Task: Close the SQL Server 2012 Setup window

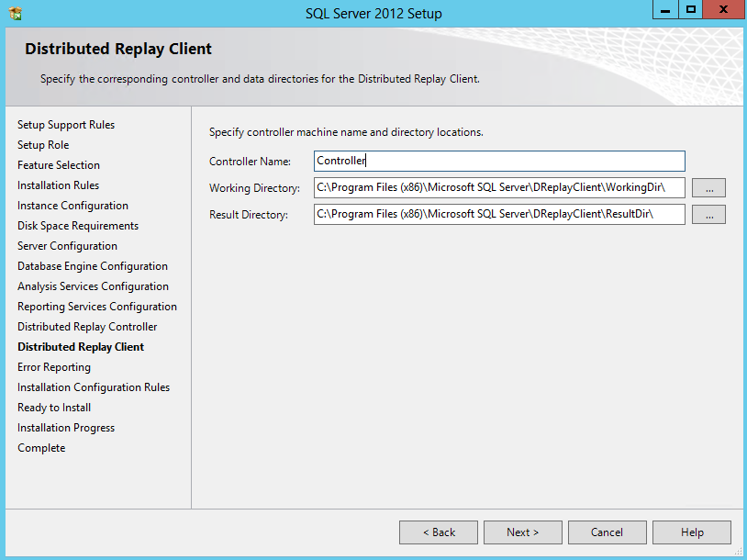Action: coord(723,9)
